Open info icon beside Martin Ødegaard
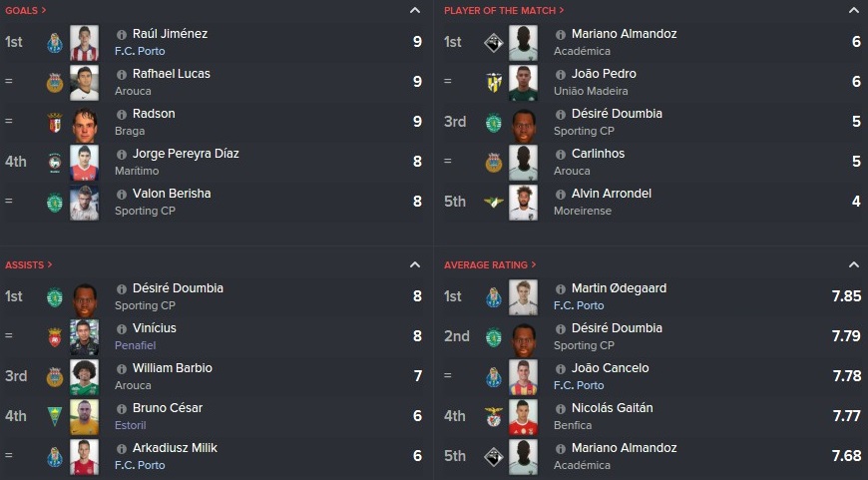 point(561,289)
